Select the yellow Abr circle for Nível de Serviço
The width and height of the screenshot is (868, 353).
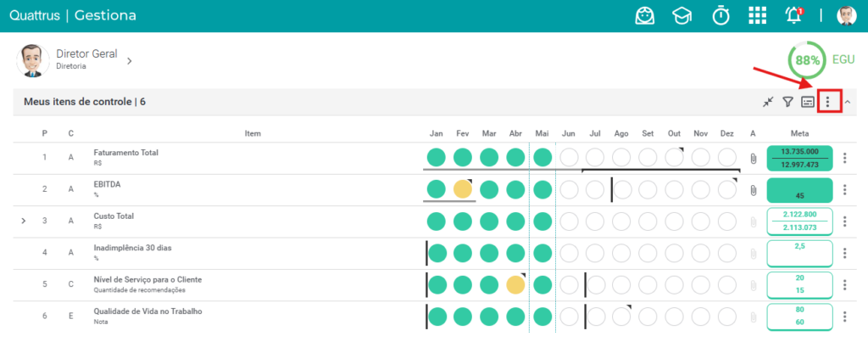point(515,285)
